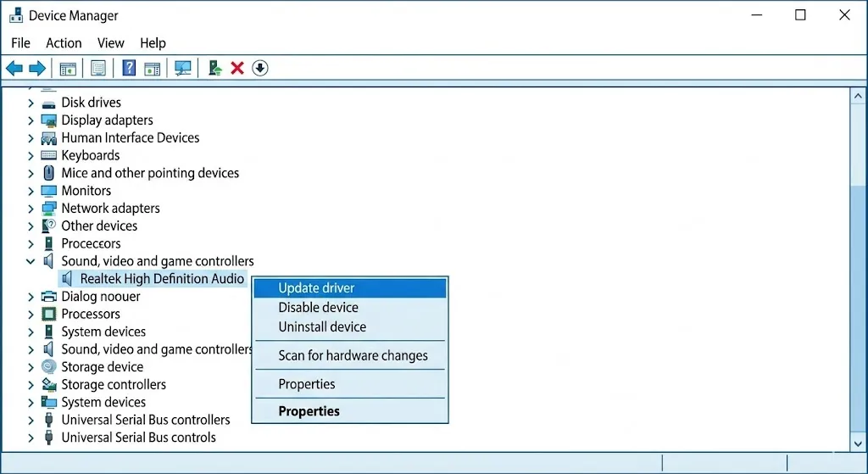
Task: Click the USB plug icon beside Universal Serial Bus controllers
Action: click(x=48, y=420)
